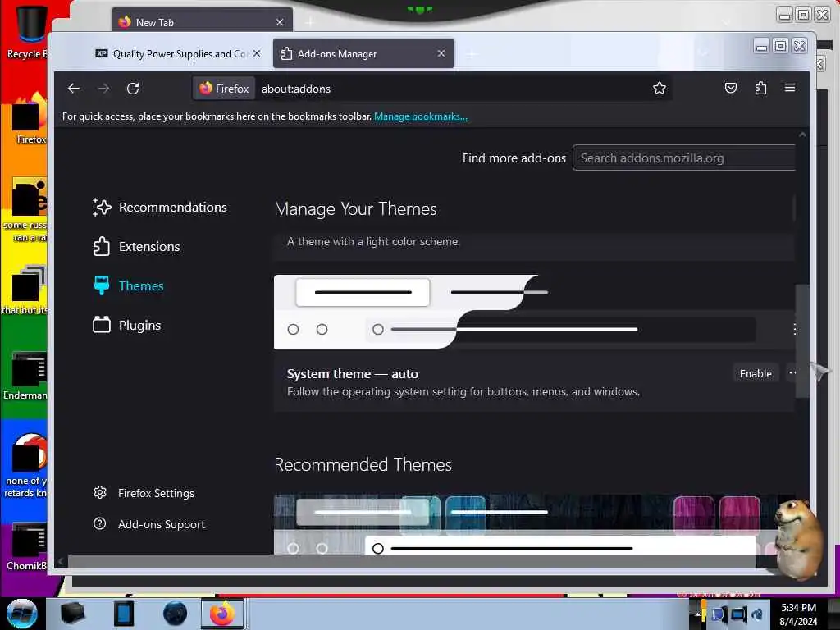
Task: Close the Add-ons Manager tab
Action: coord(441,53)
